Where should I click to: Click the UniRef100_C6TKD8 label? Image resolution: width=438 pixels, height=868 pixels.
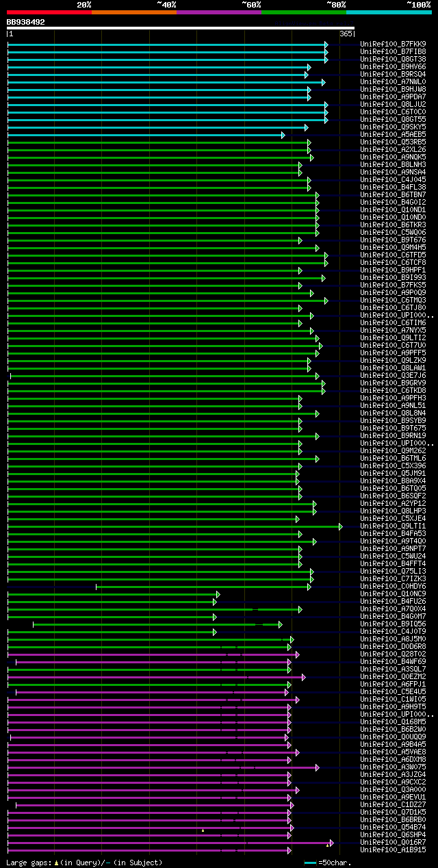coord(393,391)
